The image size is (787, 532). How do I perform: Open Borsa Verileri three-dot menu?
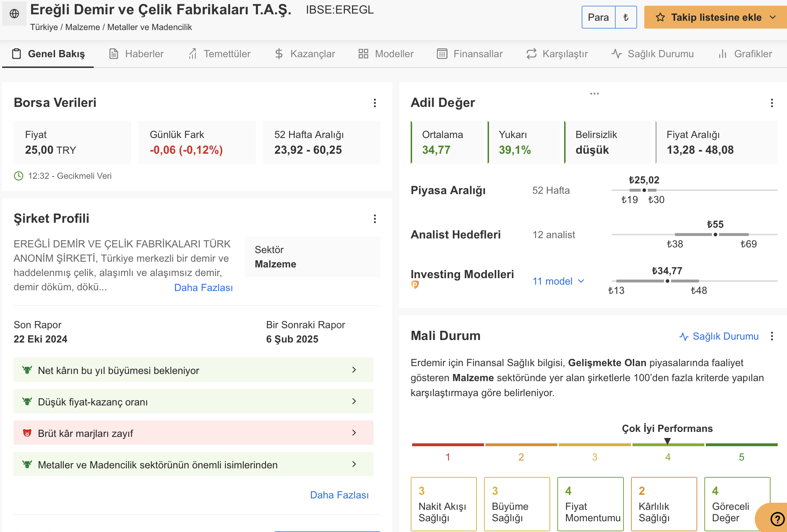(375, 103)
